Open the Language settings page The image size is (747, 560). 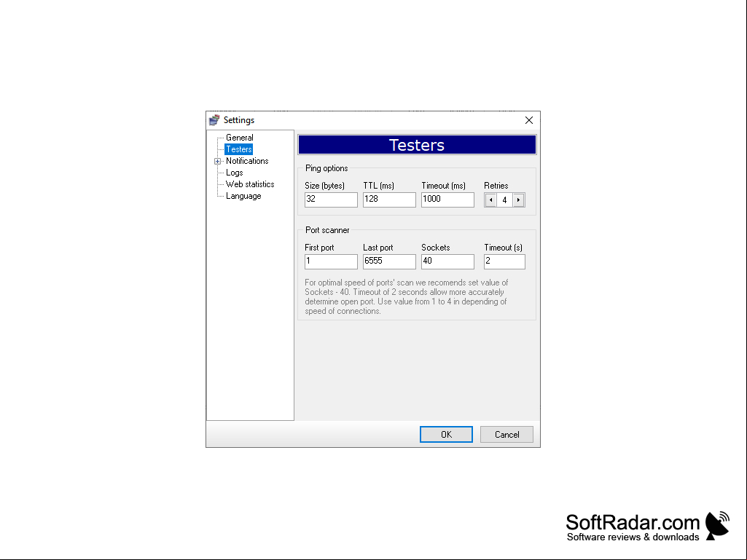click(243, 196)
